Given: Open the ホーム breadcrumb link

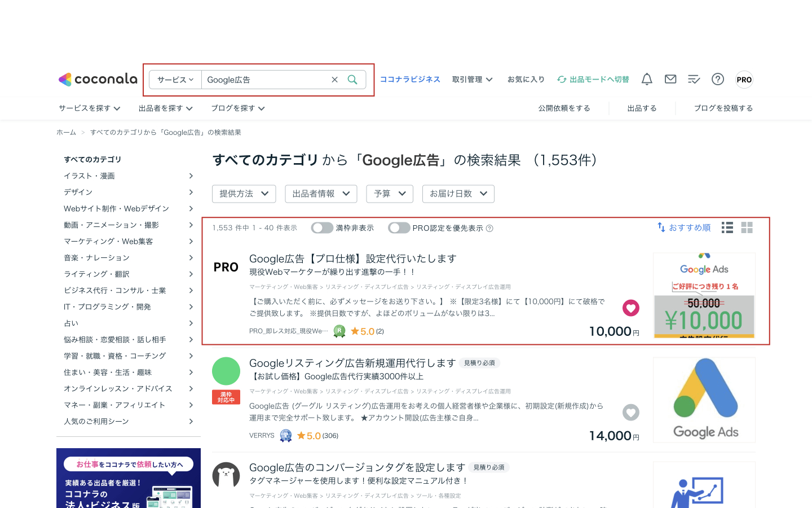Looking at the screenshot, I should point(66,132).
